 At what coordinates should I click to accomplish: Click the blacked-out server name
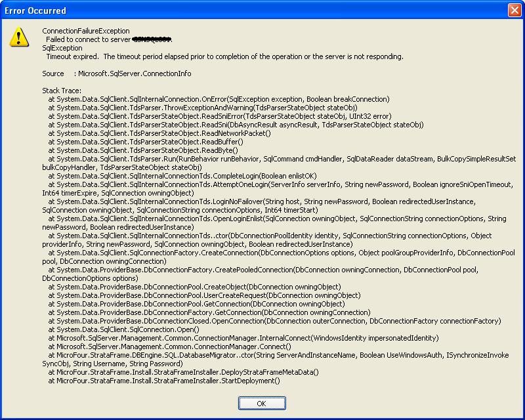[x=151, y=39]
